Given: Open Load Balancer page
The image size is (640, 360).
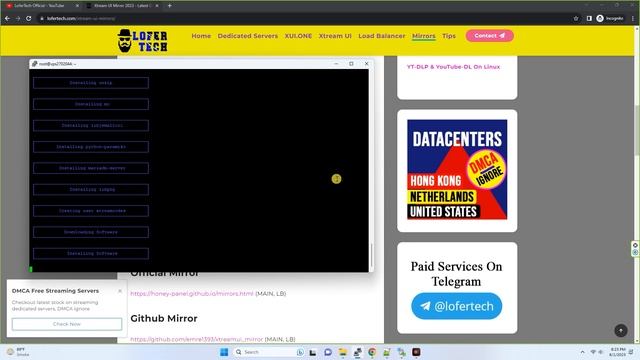Looking at the screenshot, I should [x=382, y=36].
